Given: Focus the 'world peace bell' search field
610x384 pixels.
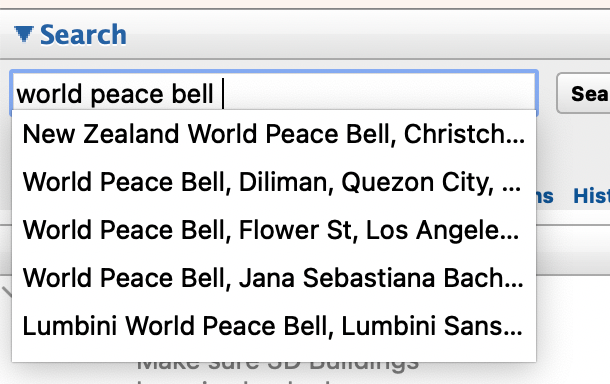Looking at the screenshot, I should (274, 93).
